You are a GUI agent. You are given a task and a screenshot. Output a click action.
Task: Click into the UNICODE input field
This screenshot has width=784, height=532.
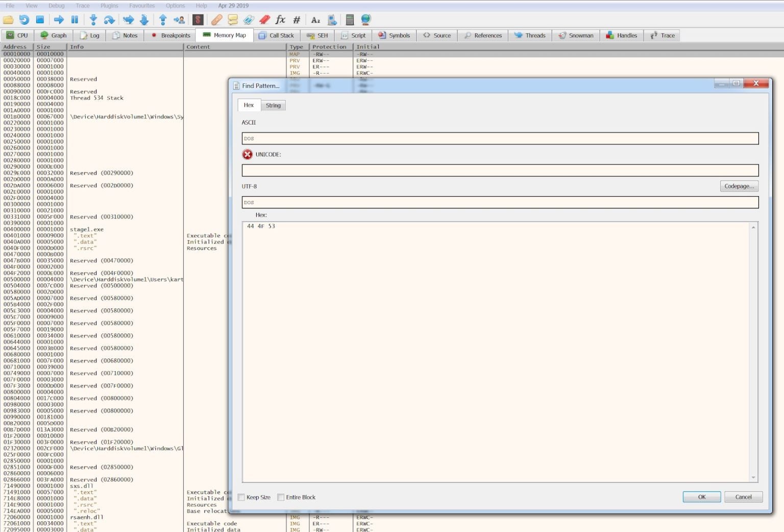500,171
